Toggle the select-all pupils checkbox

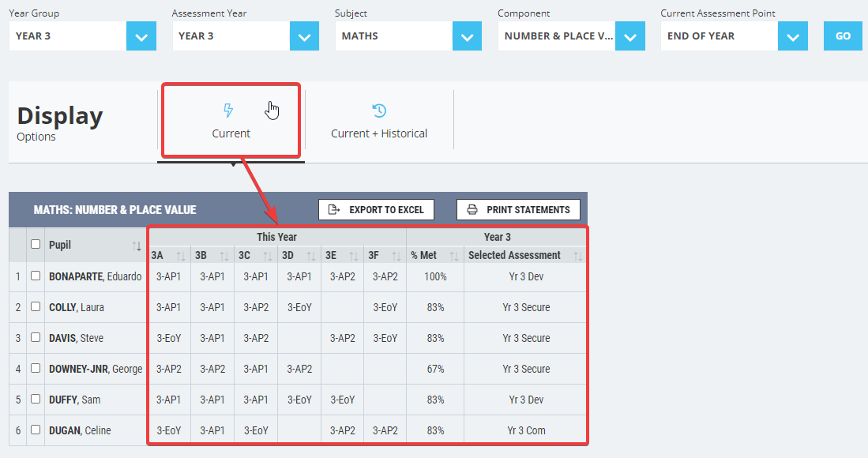pyautogui.click(x=34, y=246)
